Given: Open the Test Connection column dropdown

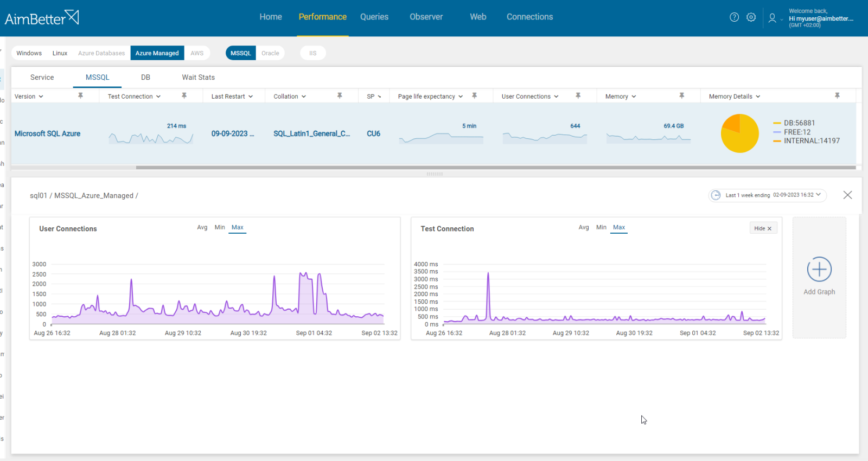Looking at the screenshot, I should (158, 97).
